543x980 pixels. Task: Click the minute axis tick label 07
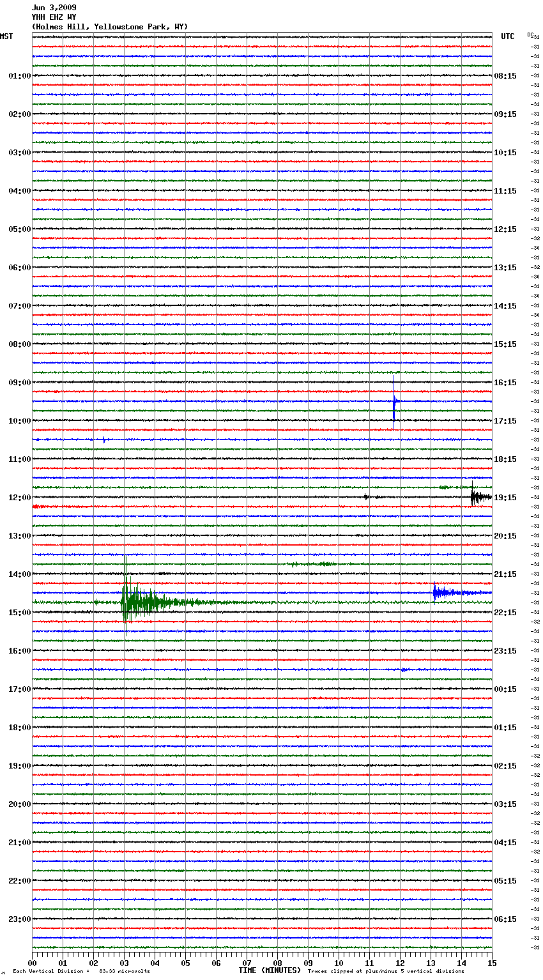click(247, 963)
